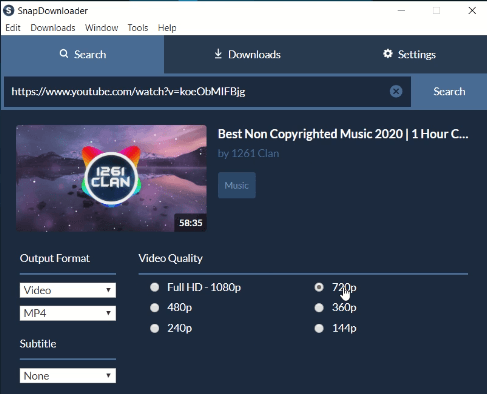Open the Edit menu
The image size is (487, 394).
(13, 28)
